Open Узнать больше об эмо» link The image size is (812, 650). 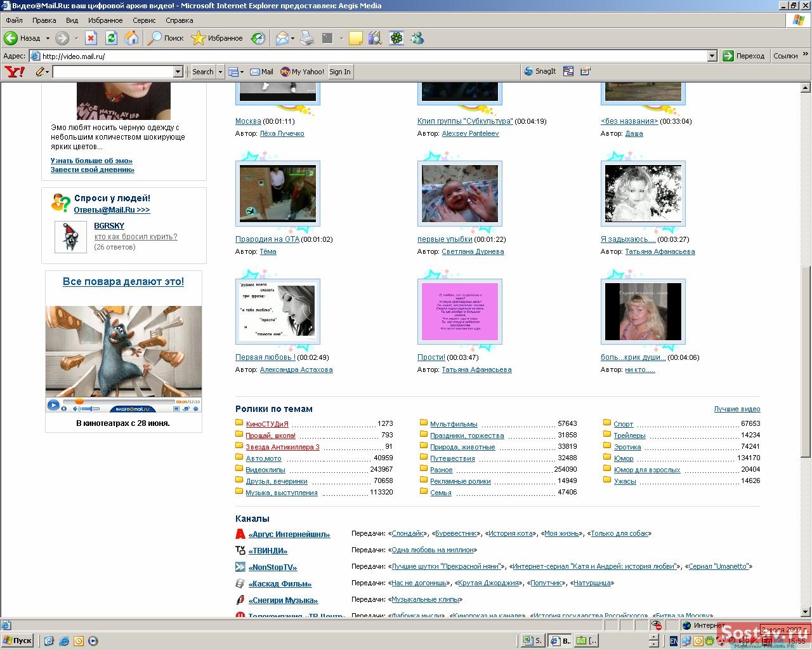pyautogui.click(x=91, y=161)
